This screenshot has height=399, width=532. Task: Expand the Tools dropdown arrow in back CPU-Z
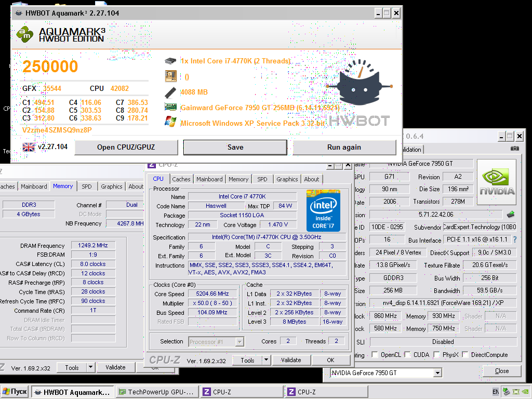coord(90,367)
